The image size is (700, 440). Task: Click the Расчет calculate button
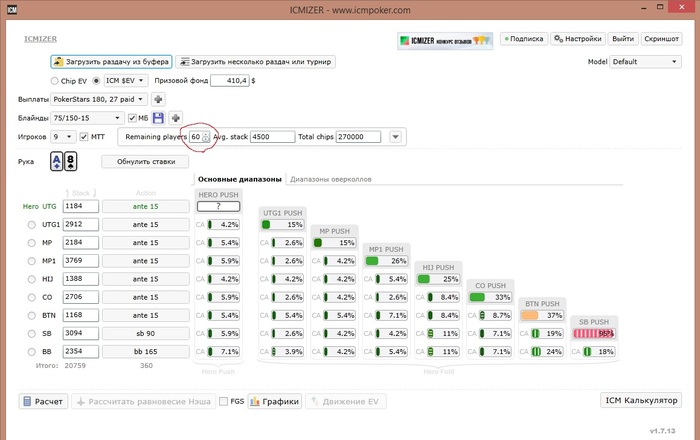43,401
